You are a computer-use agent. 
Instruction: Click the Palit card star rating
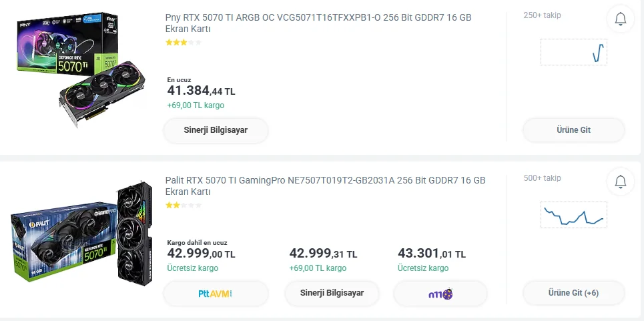click(x=183, y=205)
